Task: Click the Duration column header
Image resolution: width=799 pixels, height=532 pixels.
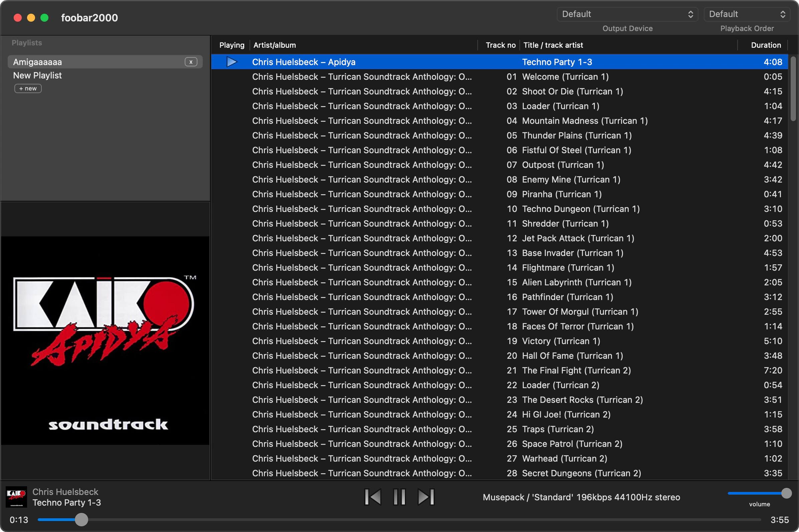Action: [x=765, y=45]
